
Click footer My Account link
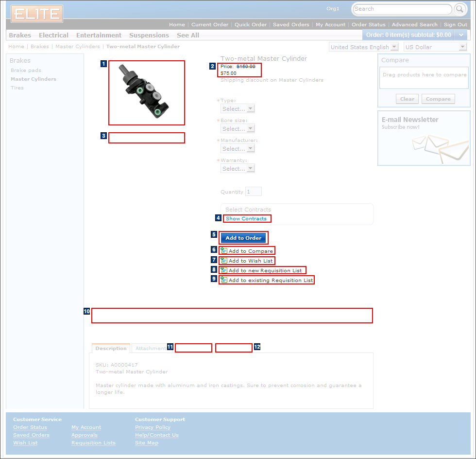point(86,427)
